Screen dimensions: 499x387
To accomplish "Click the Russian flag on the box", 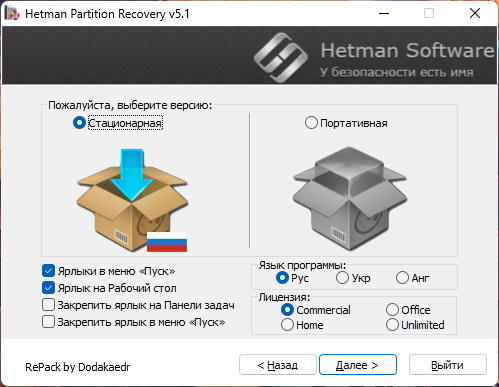I will point(167,242).
